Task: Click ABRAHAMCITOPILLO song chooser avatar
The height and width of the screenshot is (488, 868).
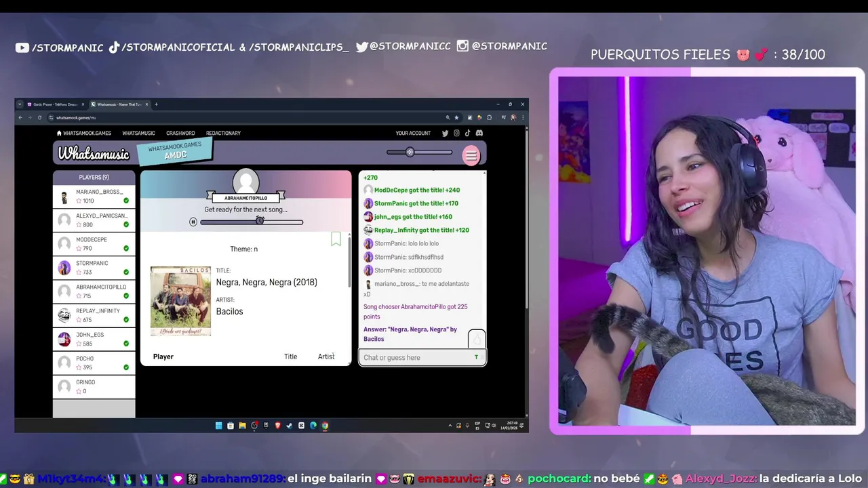Action: tap(245, 181)
